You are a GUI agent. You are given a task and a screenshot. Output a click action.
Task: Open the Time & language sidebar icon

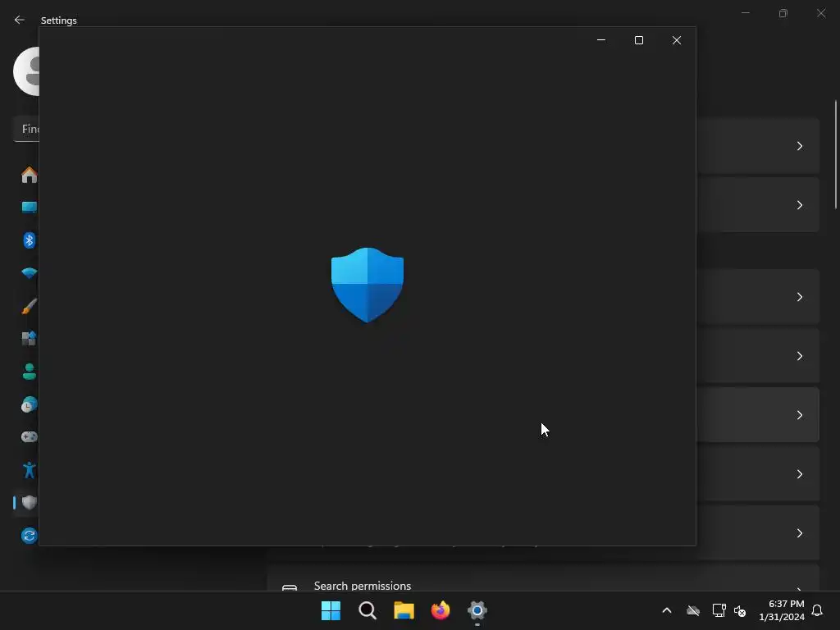(29, 404)
